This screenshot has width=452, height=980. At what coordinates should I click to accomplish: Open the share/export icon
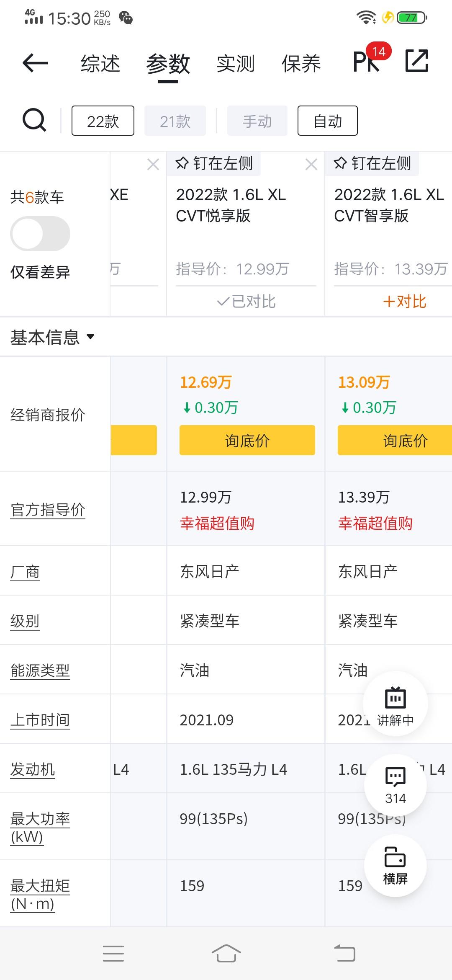click(x=417, y=61)
